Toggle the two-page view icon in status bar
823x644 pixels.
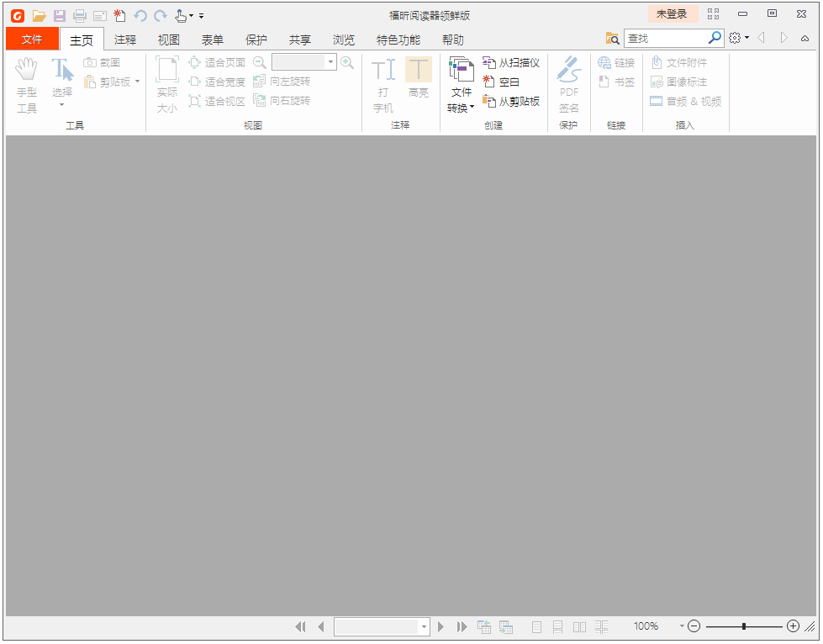coord(578,626)
